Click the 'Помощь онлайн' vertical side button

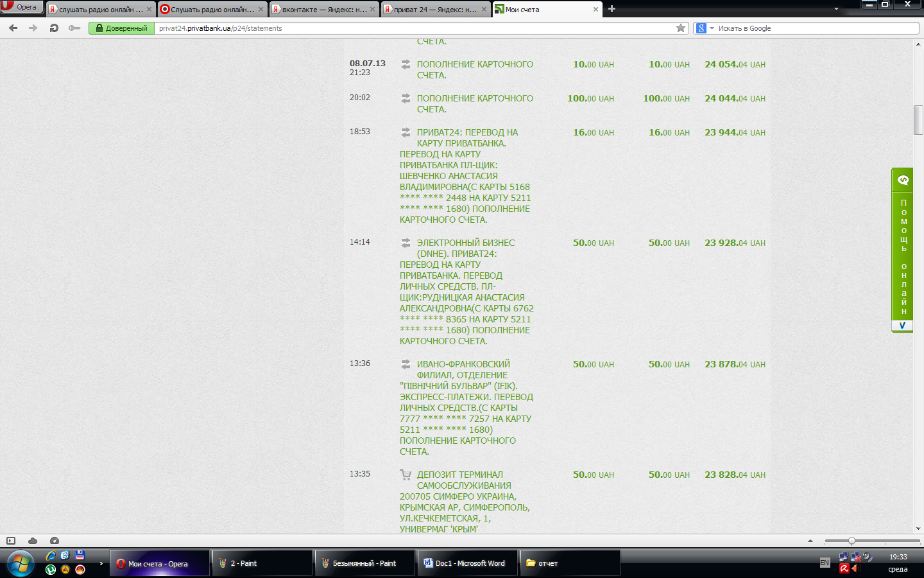[x=903, y=257]
